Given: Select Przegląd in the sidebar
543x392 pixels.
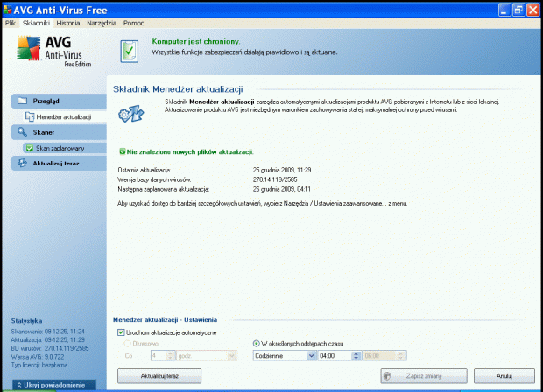Looking at the screenshot, I should click(x=59, y=101).
